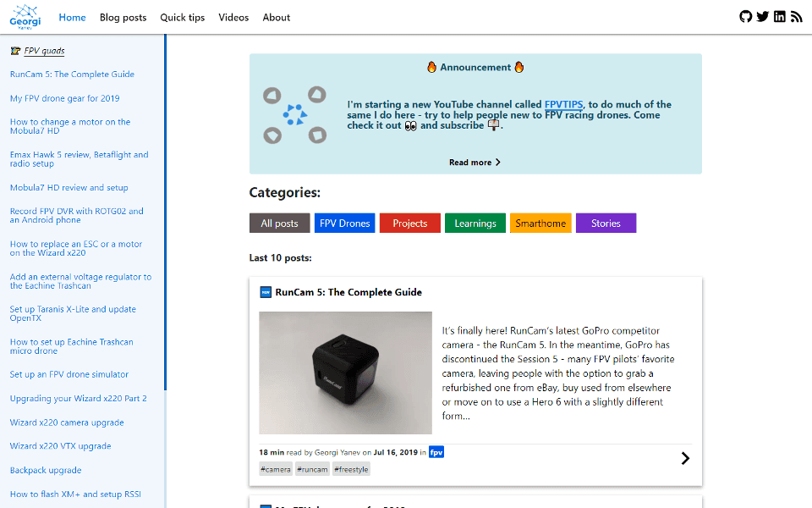
Task: Open the Quick tips menu item
Action: click(x=182, y=17)
